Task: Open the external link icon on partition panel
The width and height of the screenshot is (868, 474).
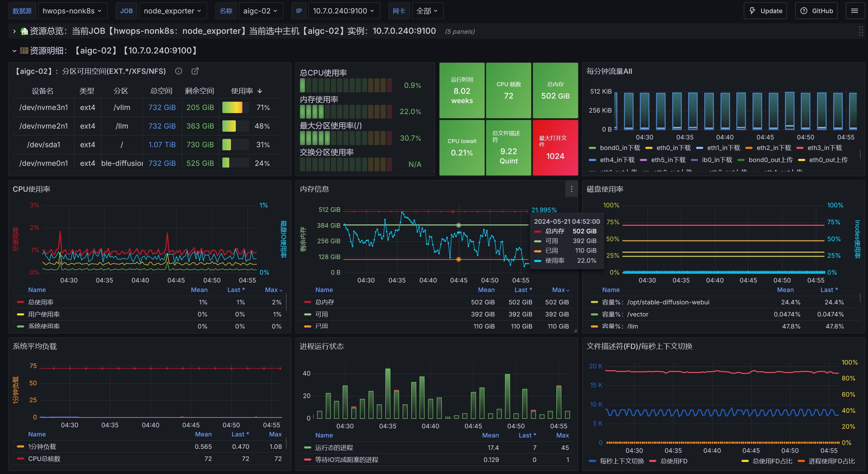Action: tap(195, 71)
